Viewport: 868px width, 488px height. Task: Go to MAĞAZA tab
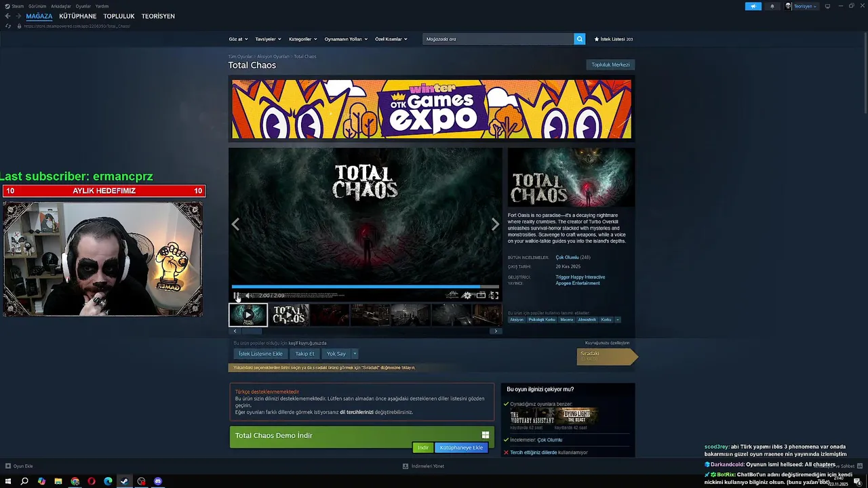coord(39,16)
